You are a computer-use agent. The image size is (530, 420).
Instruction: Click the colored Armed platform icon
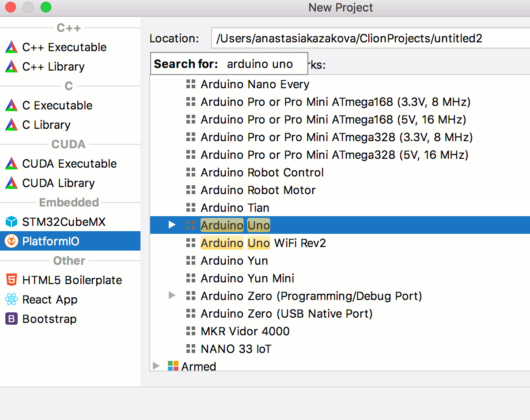173,366
